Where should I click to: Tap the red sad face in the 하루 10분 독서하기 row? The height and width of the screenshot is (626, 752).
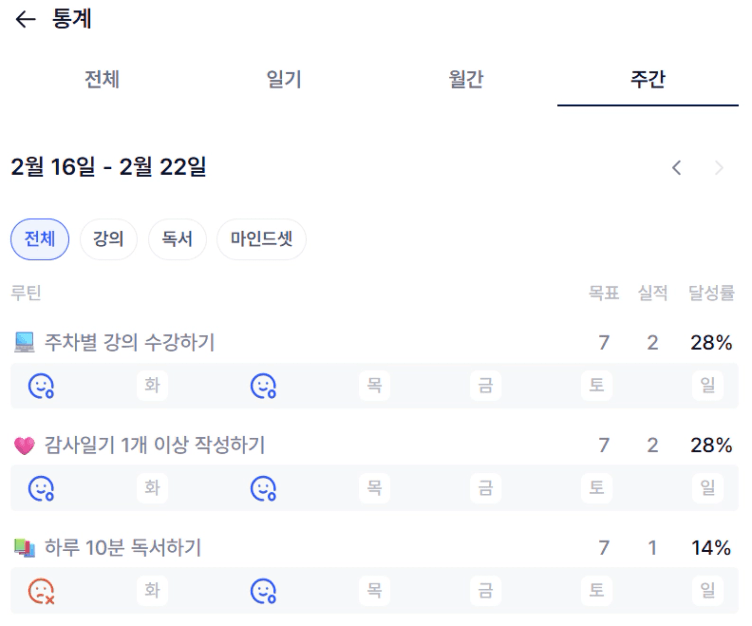pos(41,591)
